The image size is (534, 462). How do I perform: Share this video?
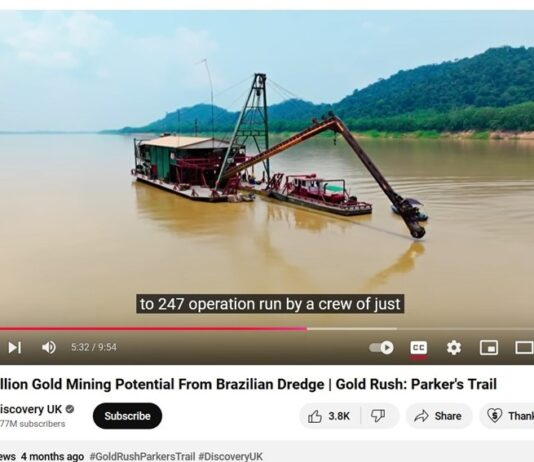tap(438, 416)
